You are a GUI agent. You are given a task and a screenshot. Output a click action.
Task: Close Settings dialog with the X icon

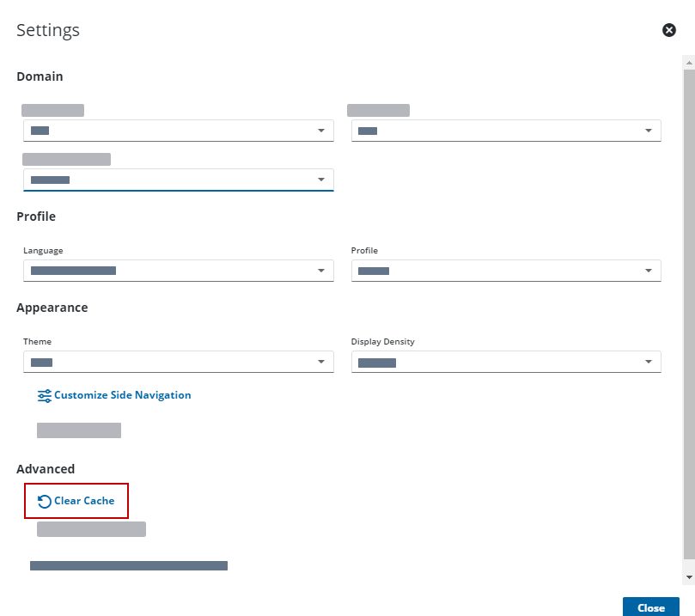pyautogui.click(x=669, y=30)
